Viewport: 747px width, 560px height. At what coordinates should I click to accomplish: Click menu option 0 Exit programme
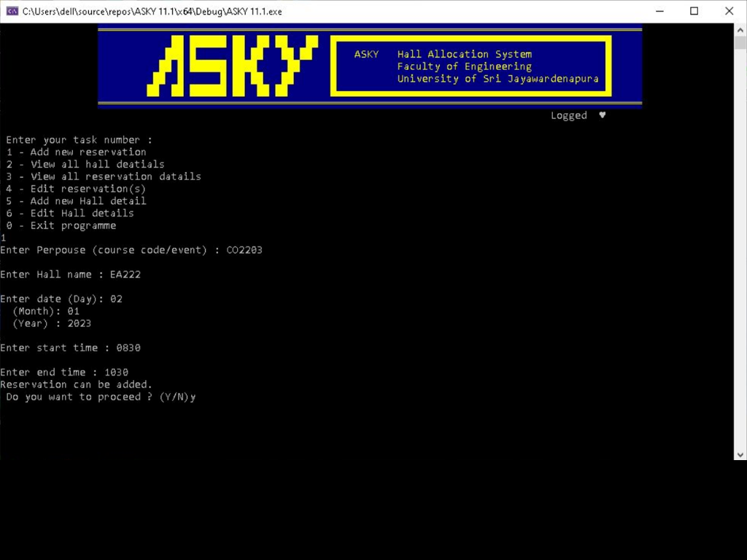[61, 226]
